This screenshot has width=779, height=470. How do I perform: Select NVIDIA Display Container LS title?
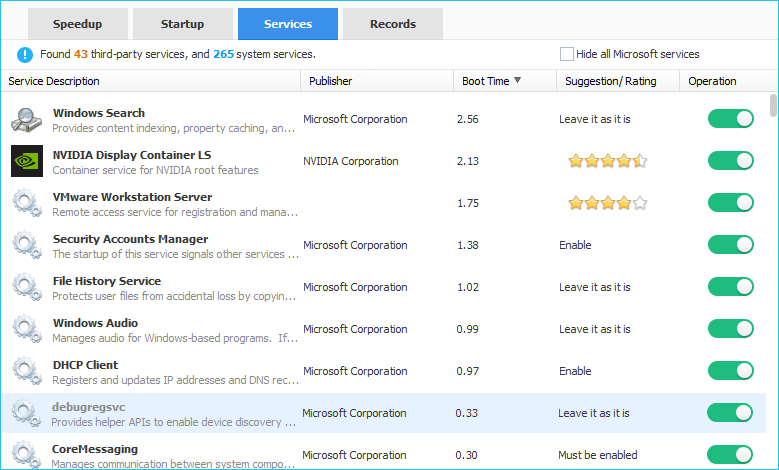pos(132,155)
